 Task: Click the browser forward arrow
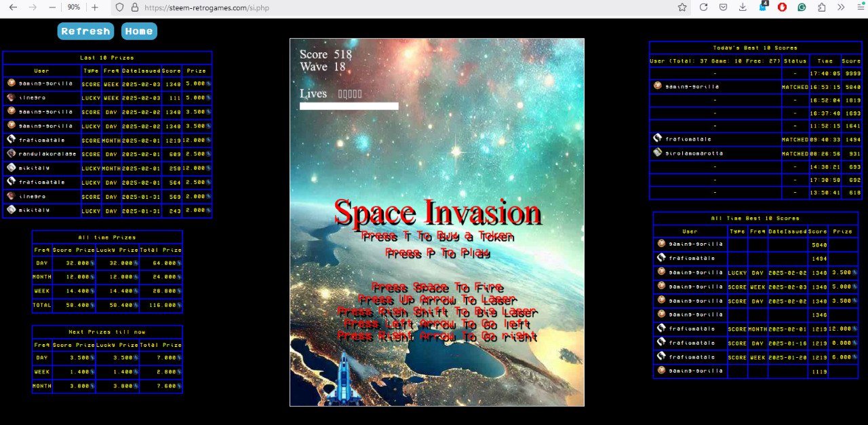pos(33,7)
